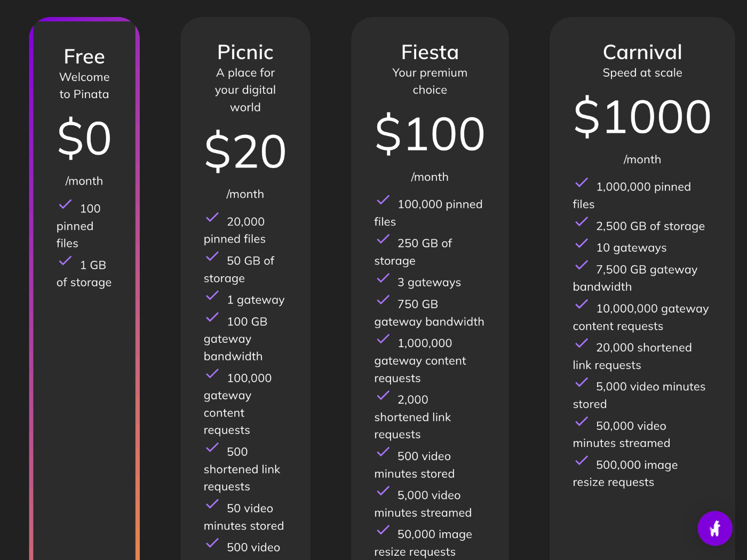The image size is (747, 560).
Task: Click the $20 price on Picnic plan
Action: (x=245, y=151)
